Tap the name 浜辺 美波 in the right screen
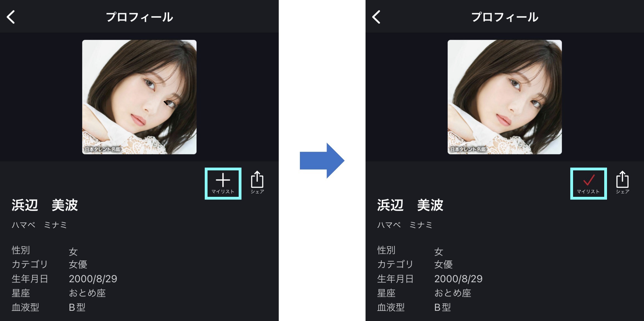This screenshot has width=644, height=321. coord(410,205)
